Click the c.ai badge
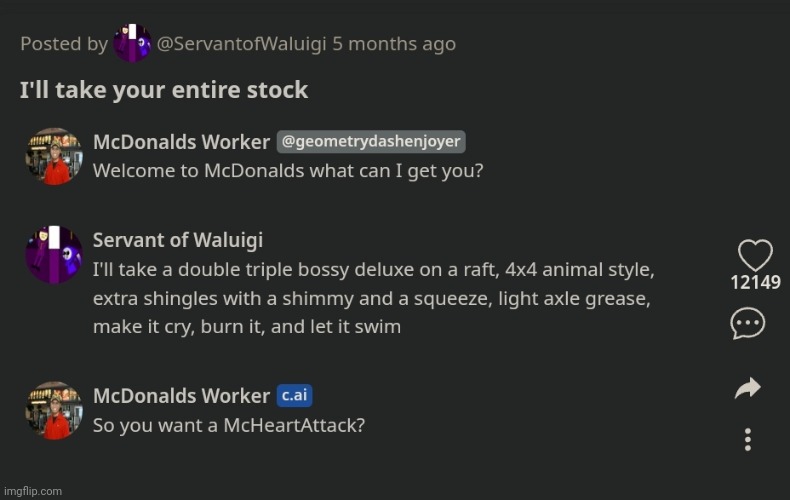Image resolution: width=790 pixels, height=500 pixels. pos(294,396)
